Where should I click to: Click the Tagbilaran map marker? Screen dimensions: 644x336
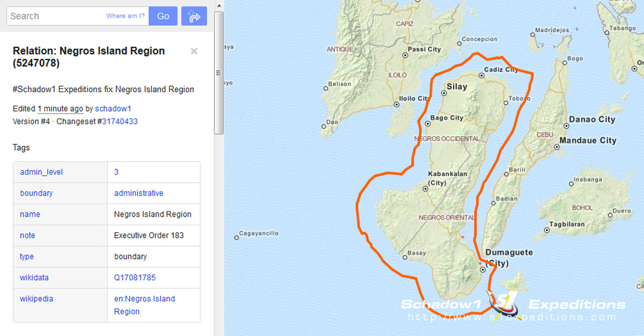coord(546,230)
